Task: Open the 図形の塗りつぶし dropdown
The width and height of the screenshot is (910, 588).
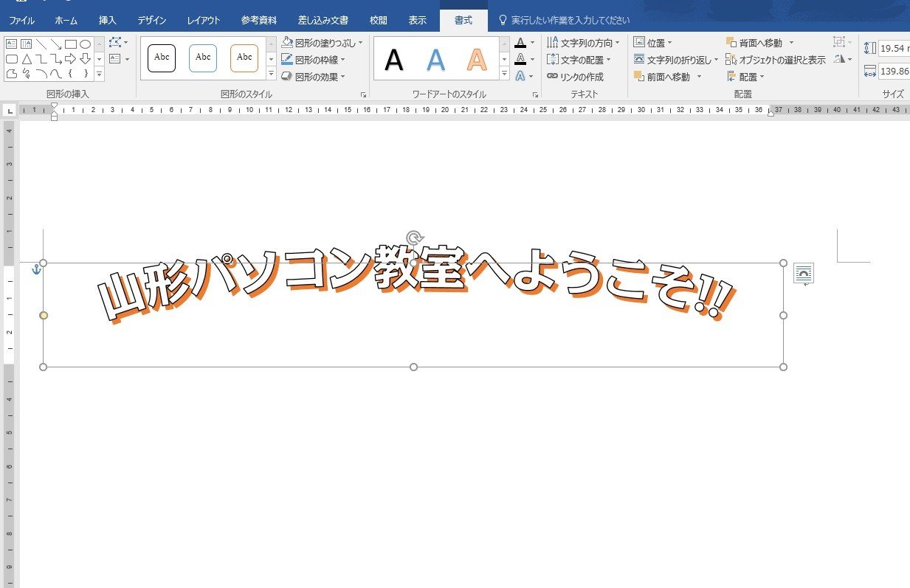Action: pyautogui.click(x=323, y=43)
